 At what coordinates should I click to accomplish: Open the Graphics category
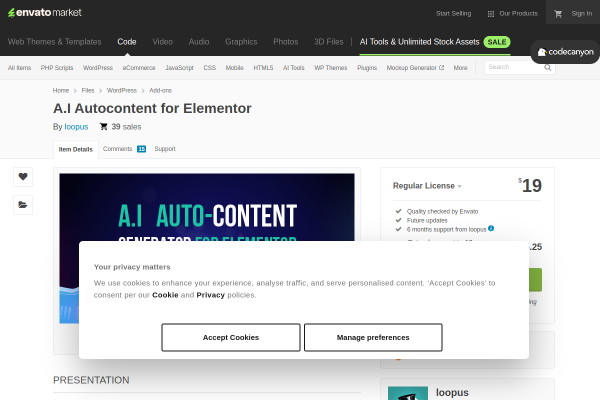(241, 42)
